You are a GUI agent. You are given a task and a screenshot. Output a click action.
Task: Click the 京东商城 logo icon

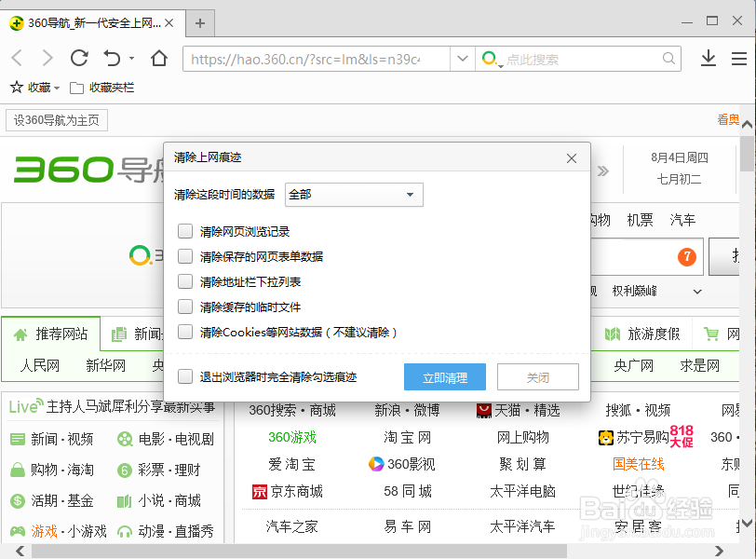click(x=259, y=492)
